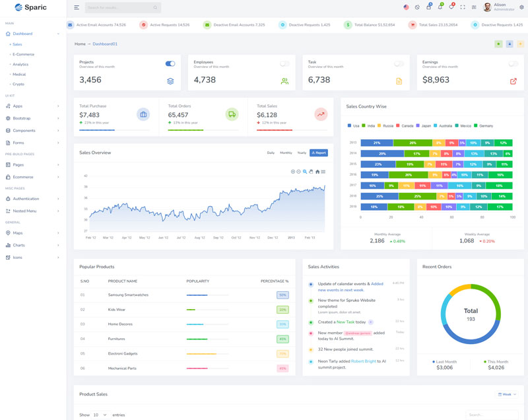Image resolution: width=528 pixels, height=420 pixels.
Task: Click the Report button in Sales Overview
Action: pos(319,153)
